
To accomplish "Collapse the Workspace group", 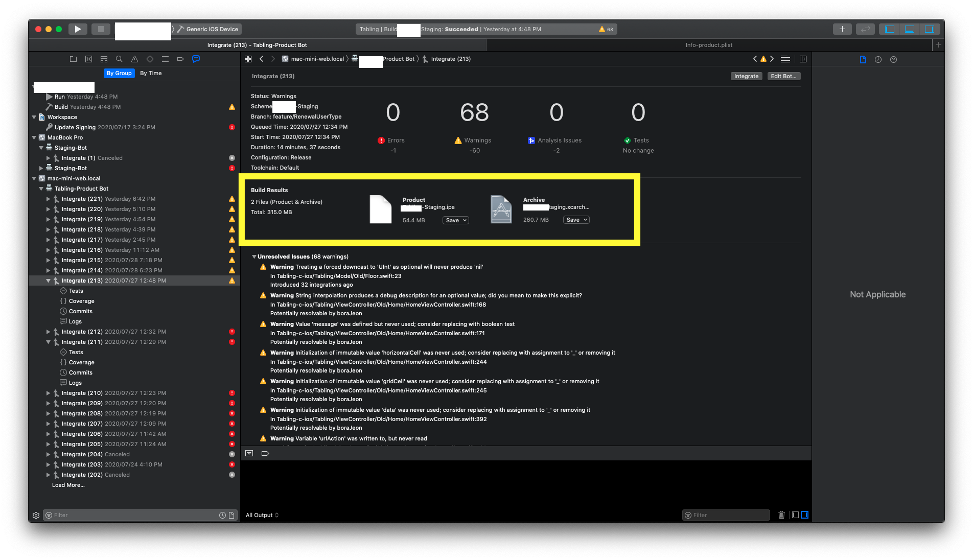I will coord(34,117).
